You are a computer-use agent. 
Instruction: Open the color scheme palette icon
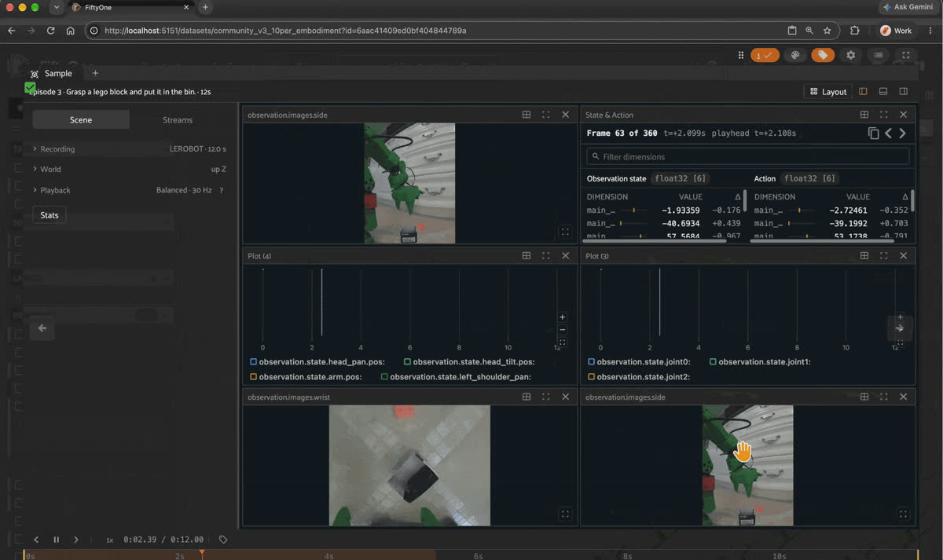pyautogui.click(x=794, y=55)
